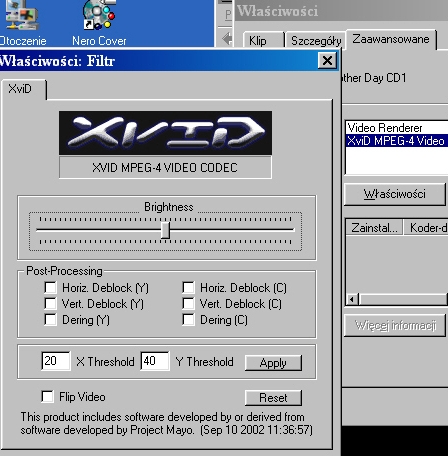The height and width of the screenshot is (456, 448).
Task: Click the Zainstal... column header
Action: (x=374, y=228)
